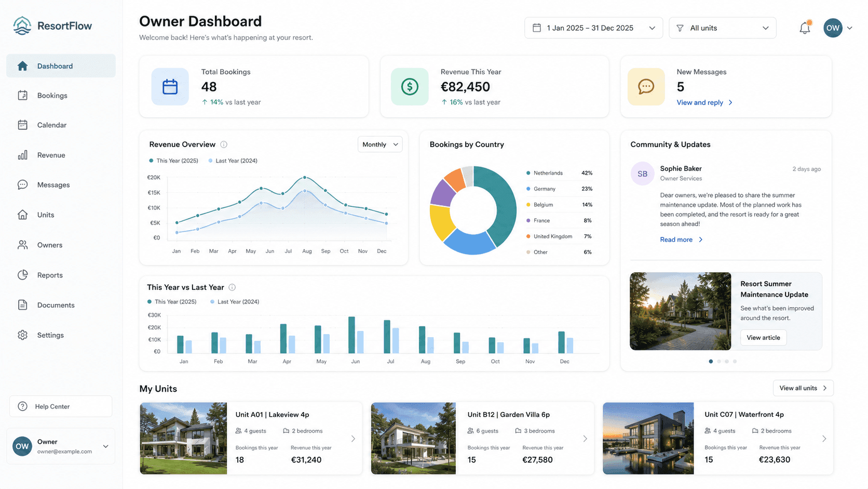Click the Settings gear sidebar icon

(22, 335)
